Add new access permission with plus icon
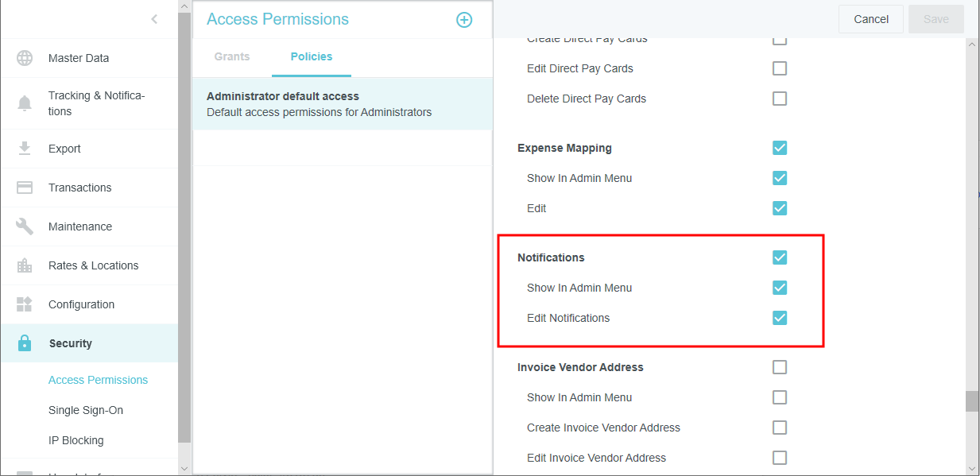Screen dimensions: 980x476 464,20
